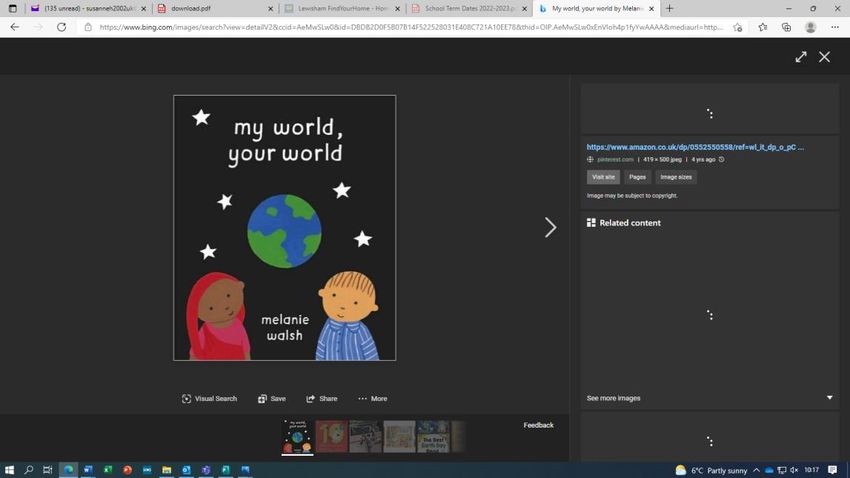Go back to the previous page
Screen dimensions: 850x478
(x=15, y=27)
